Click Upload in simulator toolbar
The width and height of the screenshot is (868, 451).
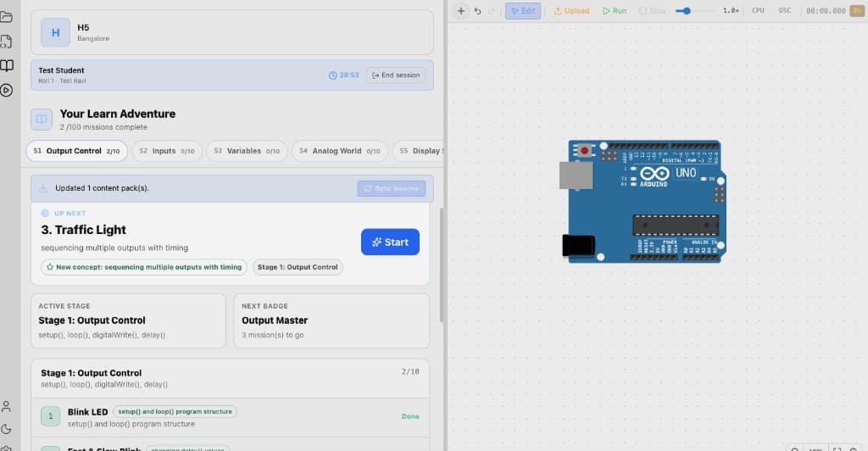[x=571, y=11]
